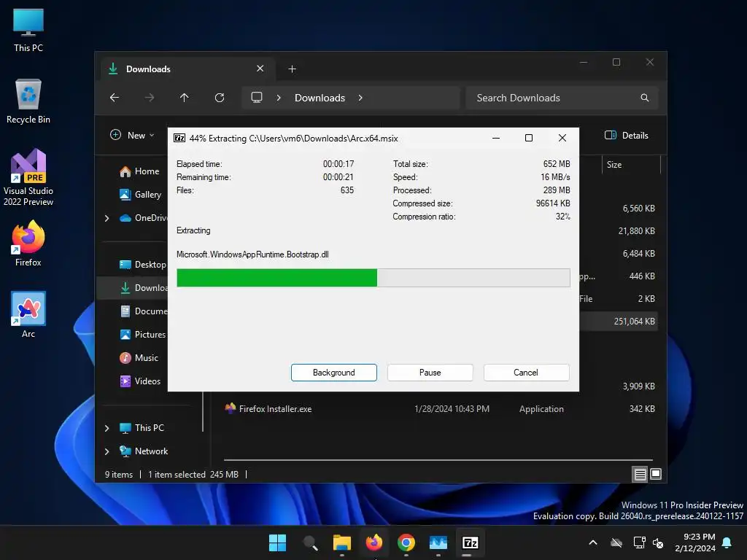747x560 pixels.
Task: Open network status in system tray
Action: point(639,542)
